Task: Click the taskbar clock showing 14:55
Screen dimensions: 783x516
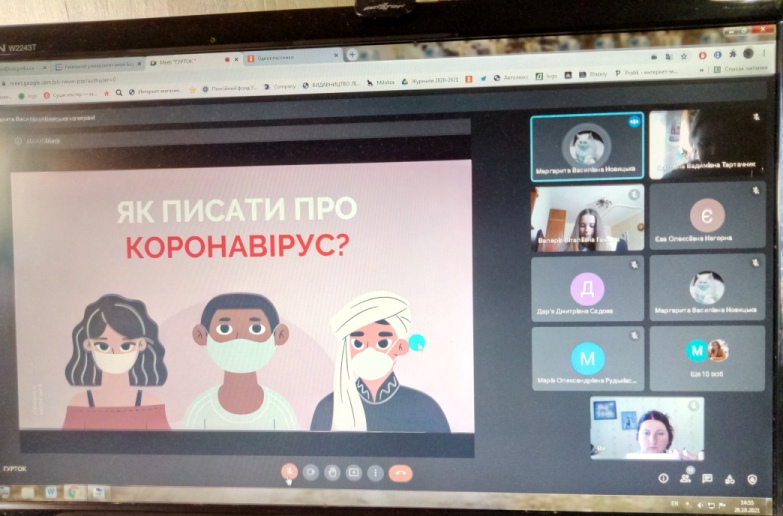Action: [748, 506]
